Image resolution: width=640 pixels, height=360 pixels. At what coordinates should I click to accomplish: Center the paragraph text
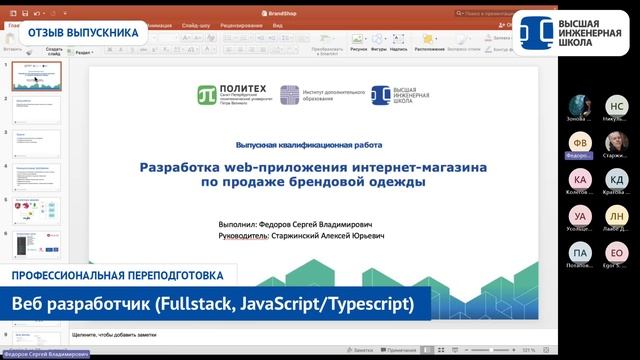pos(240,50)
